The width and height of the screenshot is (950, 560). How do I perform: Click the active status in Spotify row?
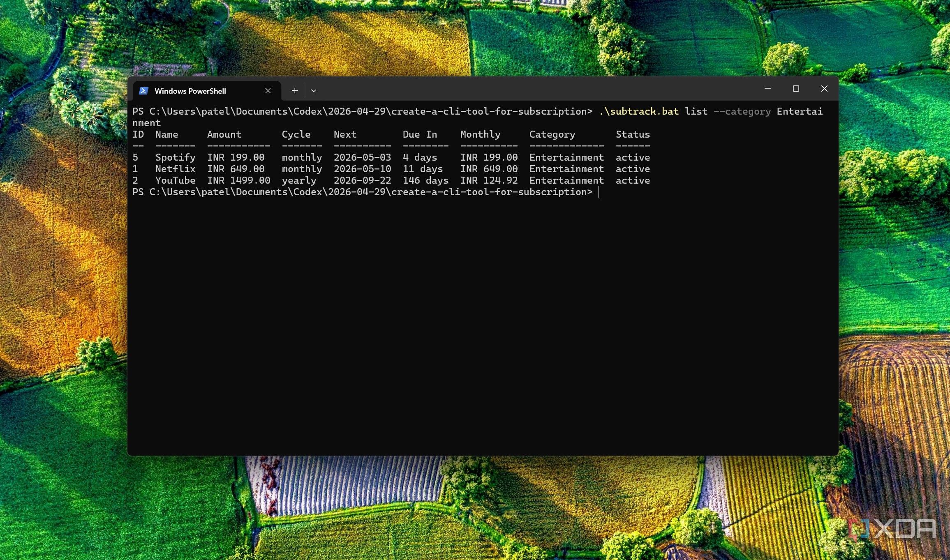[x=633, y=157]
